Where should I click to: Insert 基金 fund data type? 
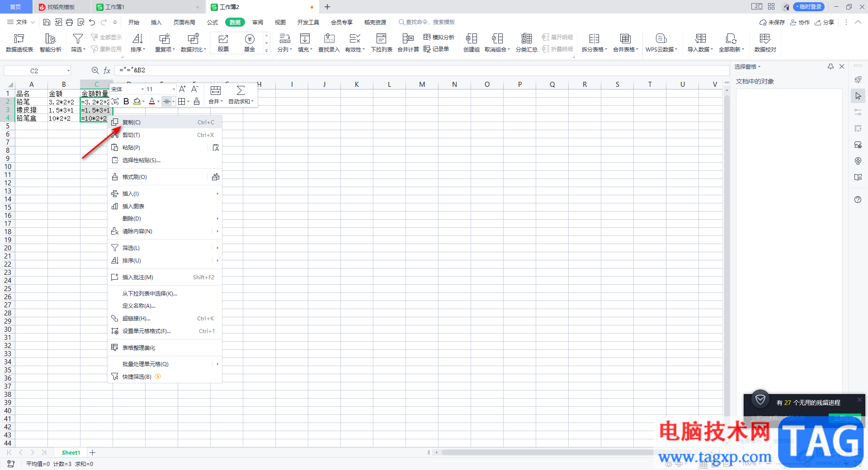[x=250, y=43]
